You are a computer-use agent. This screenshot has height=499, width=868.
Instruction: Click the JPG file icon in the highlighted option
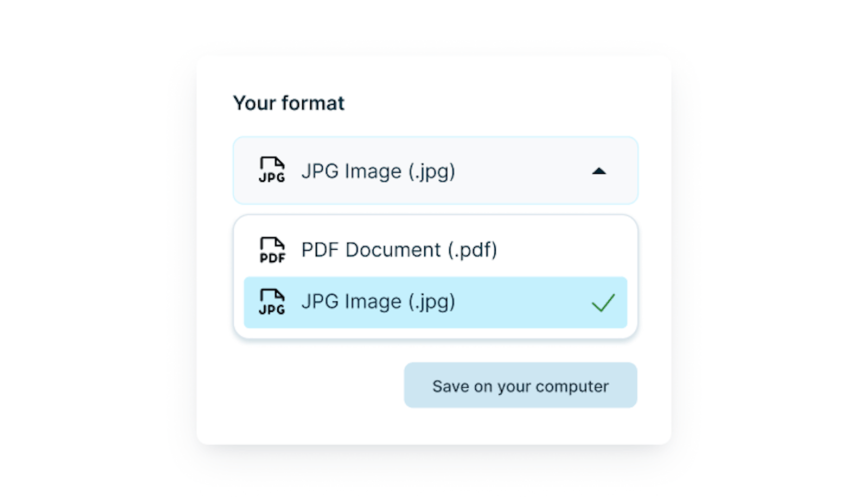tap(271, 302)
